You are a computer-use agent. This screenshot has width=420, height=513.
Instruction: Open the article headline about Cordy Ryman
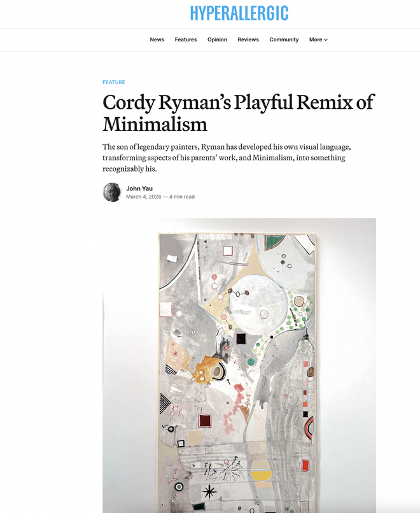coord(239,112)
